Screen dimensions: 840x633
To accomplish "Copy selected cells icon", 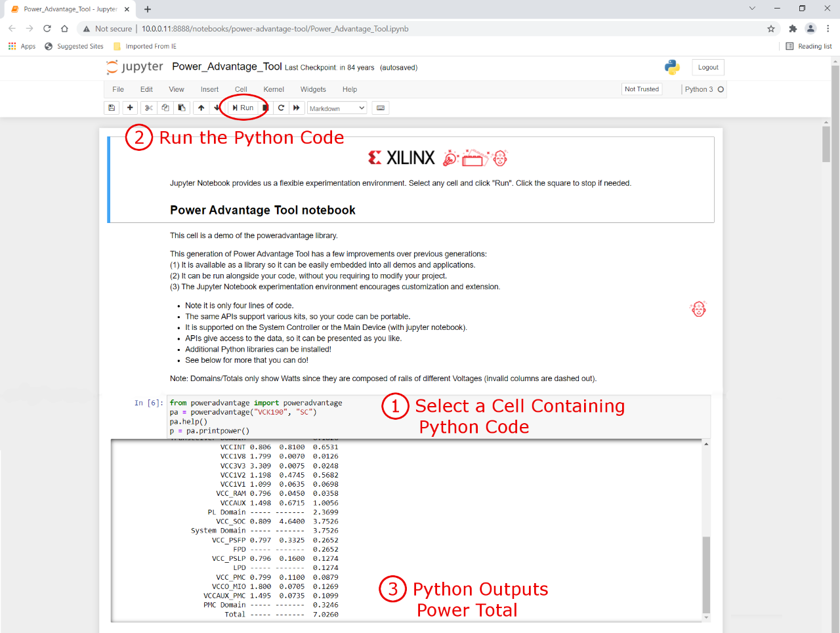I will click(165, 108).
